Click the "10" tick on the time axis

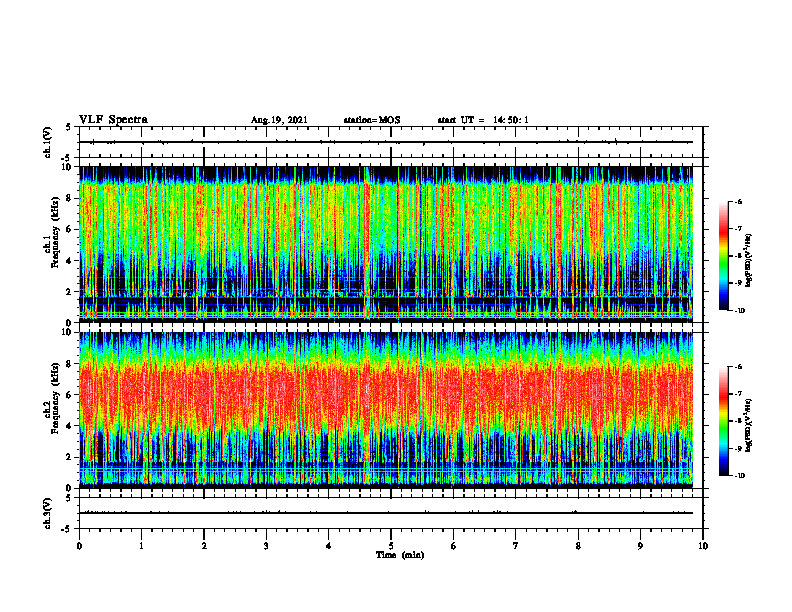pyautogui.click(x=703, y=546)
